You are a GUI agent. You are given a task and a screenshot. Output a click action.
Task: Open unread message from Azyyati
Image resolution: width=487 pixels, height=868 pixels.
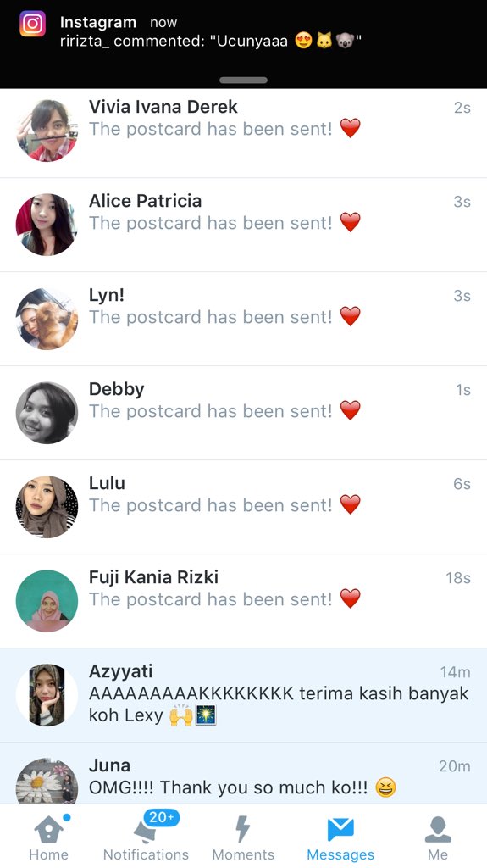point(244,695)
